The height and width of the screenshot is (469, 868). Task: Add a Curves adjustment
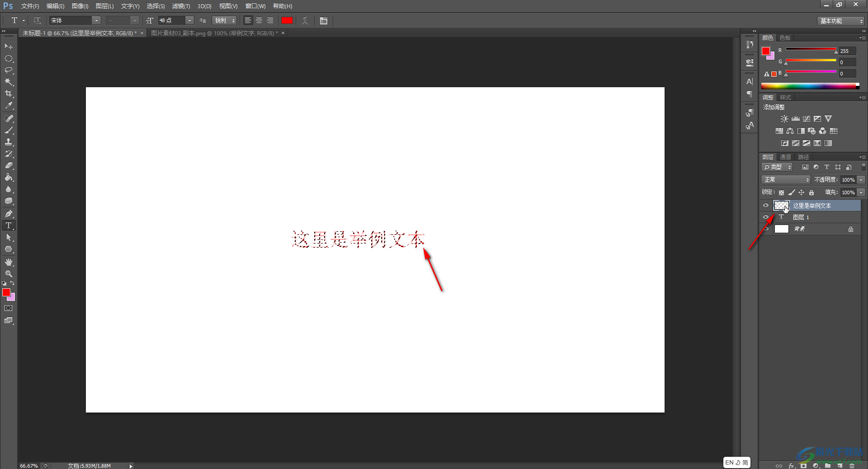tap(807, 119)
